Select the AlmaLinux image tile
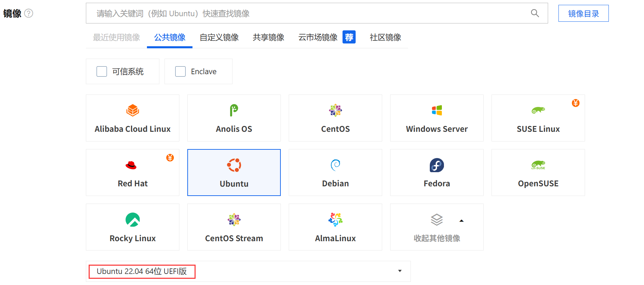 point(335,227)
